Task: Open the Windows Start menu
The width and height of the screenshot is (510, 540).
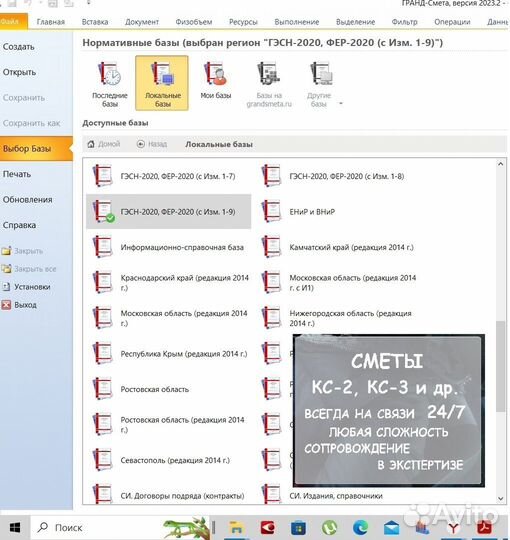Action: tap(14, 527)
